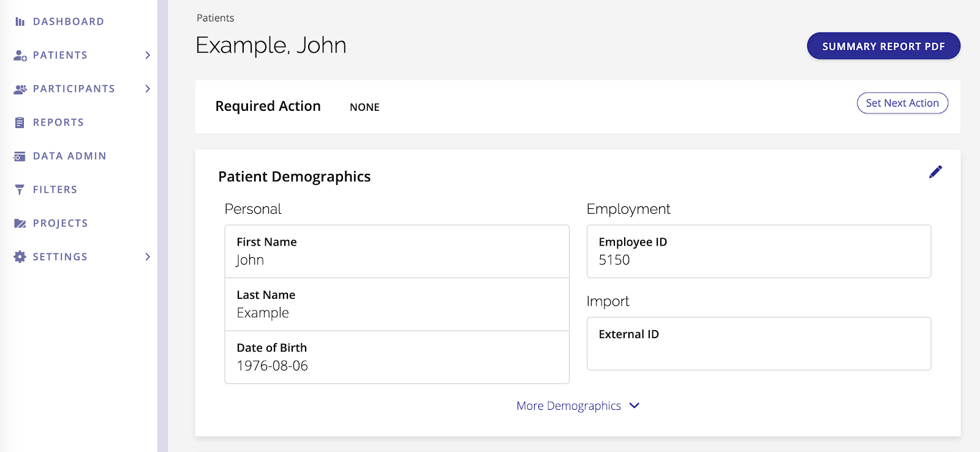
Task: Download the Summary Report PDF
Action: pyautogui.click(x=883, y=46)
